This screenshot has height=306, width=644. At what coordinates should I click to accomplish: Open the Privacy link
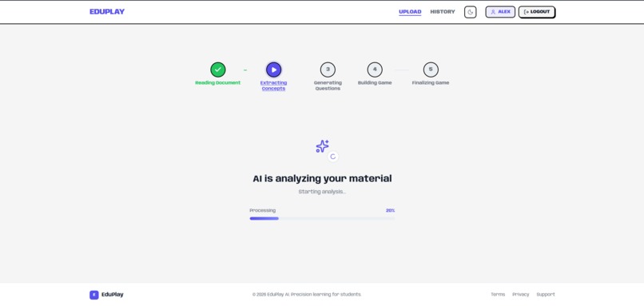(521, 295)
